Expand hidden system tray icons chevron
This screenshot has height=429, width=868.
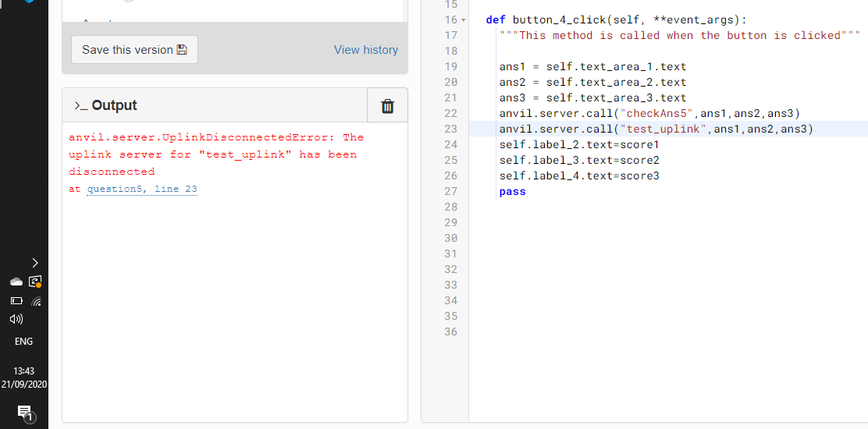pos(34,263)
